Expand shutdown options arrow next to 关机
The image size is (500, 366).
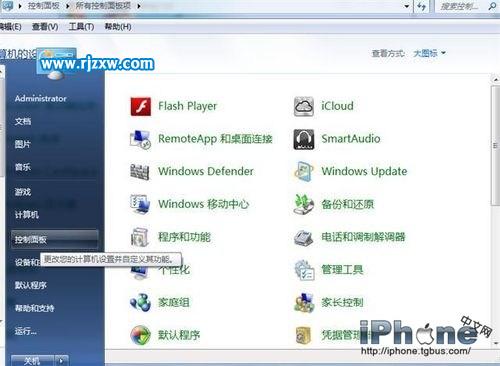(61, 361)
